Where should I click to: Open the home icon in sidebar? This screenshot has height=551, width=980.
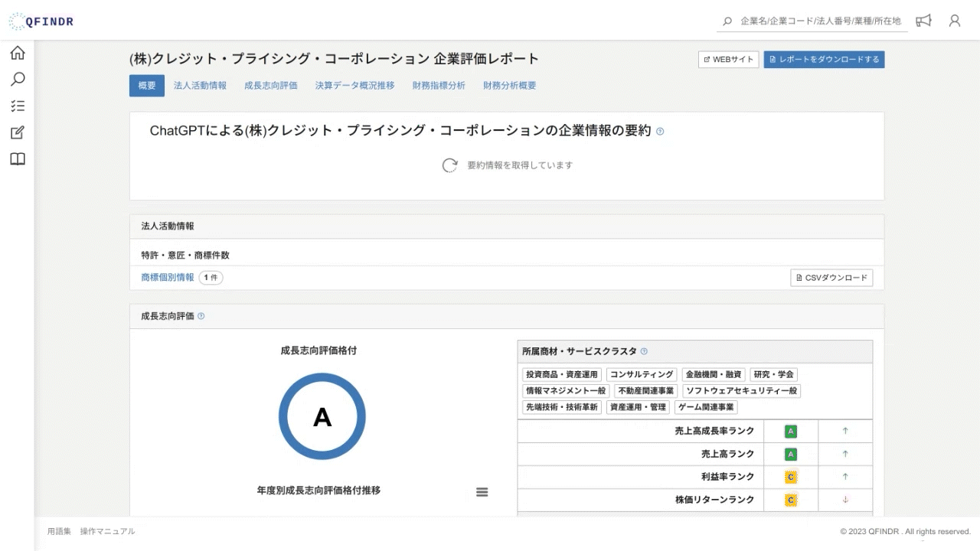tap(17, 53)
